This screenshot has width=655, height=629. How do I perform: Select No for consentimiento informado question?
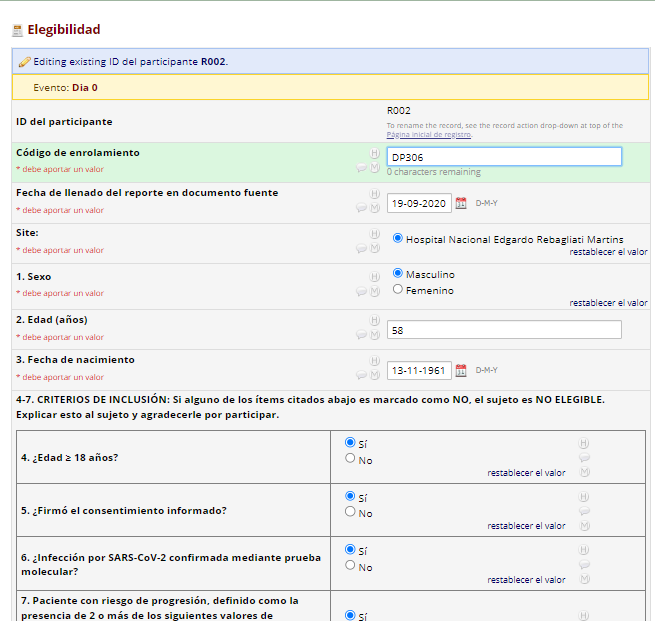coord(350,512)
